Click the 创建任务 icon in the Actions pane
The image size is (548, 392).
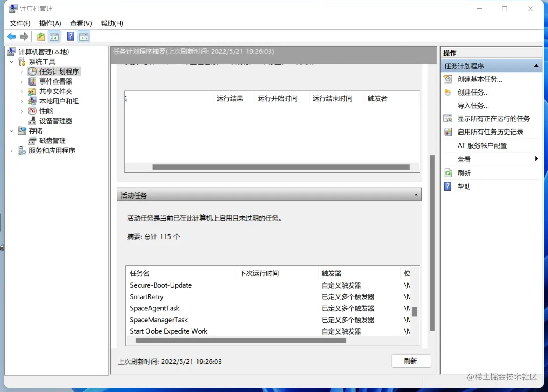pos(448,93)
